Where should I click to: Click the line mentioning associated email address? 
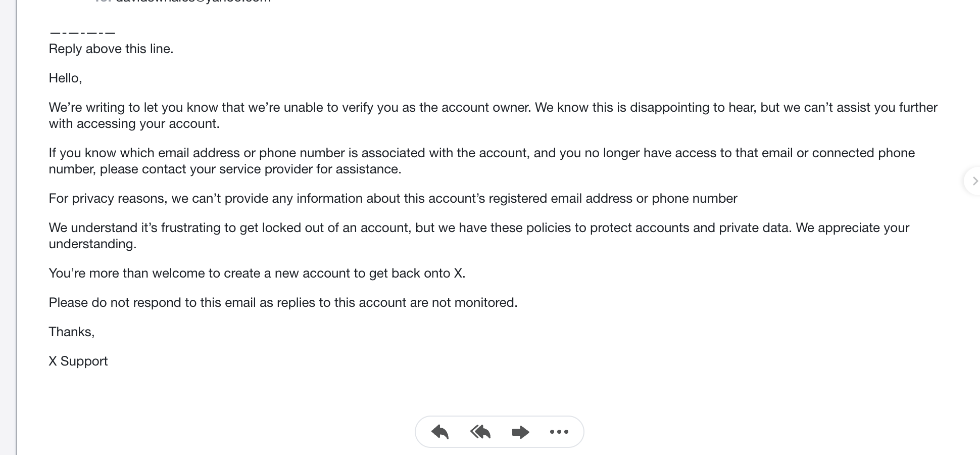pyautogui.click(x=482, y=153)
